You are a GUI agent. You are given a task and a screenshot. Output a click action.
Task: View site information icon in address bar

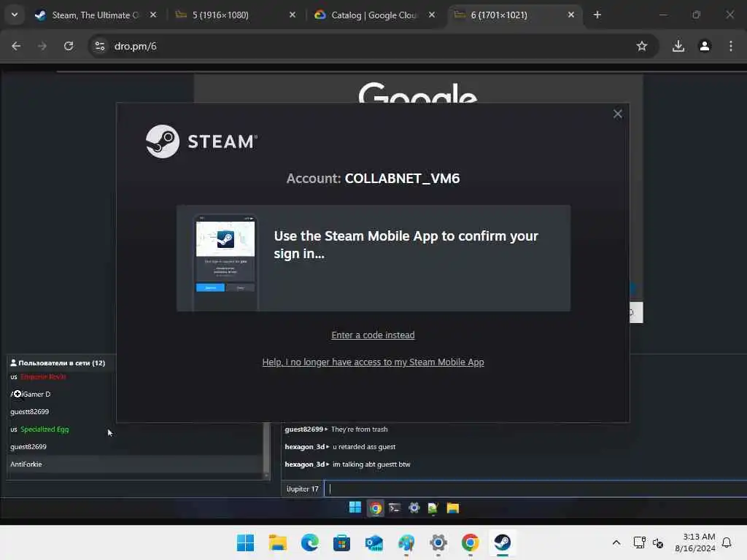tap(100, 46)
